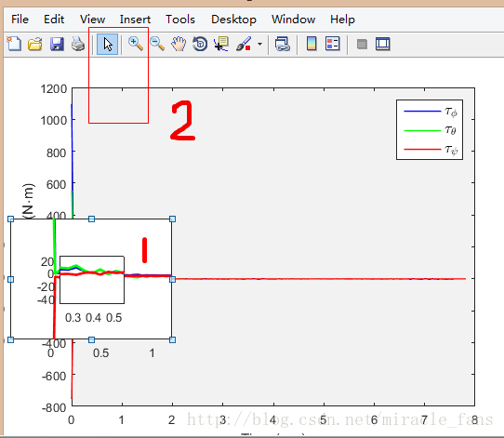Open a file with the folder icon
The width and height of the screenshot is (504, 438).
pyautogui.click(x=35, y=44)
